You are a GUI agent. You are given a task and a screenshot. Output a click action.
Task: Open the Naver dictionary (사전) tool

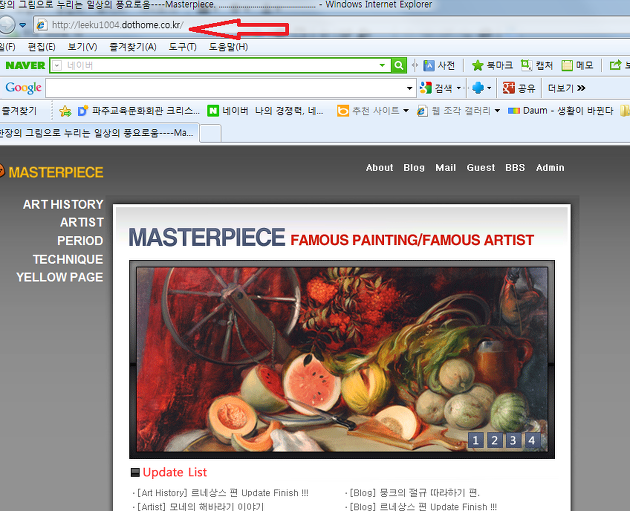[x=439, y=65]
